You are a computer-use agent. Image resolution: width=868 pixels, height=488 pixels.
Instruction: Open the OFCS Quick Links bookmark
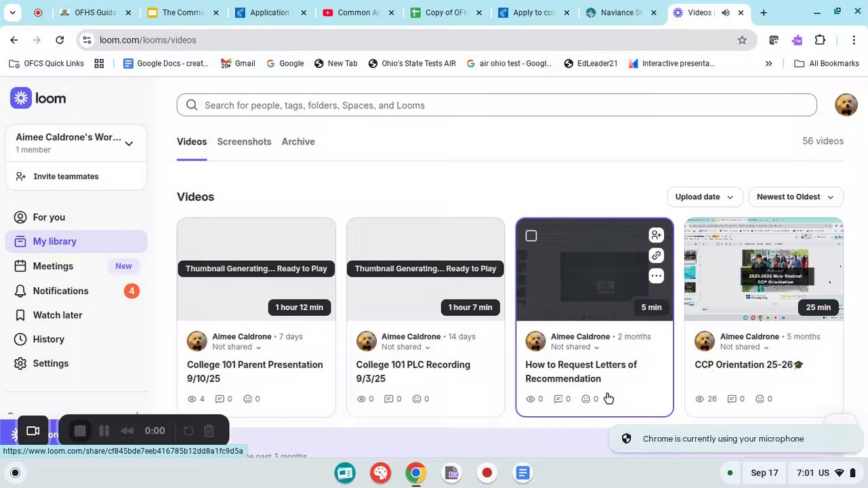pos(46,63)
